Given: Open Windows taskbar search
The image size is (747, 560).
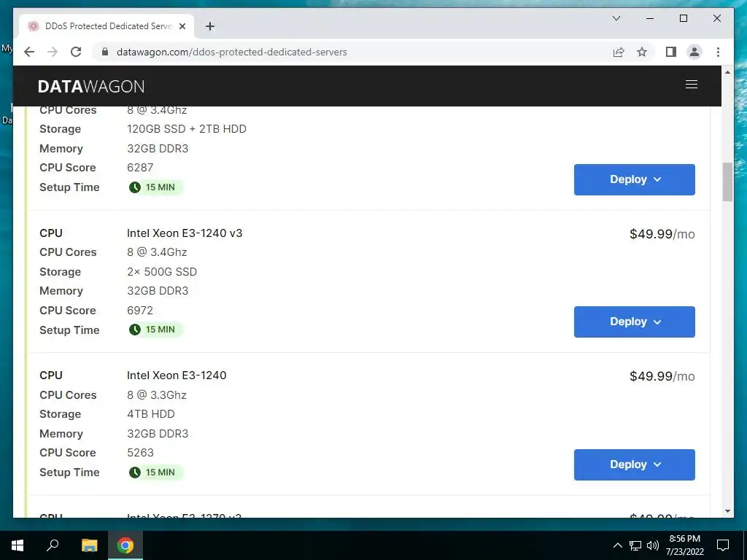Looking at the screenshot, I should 53,545.
